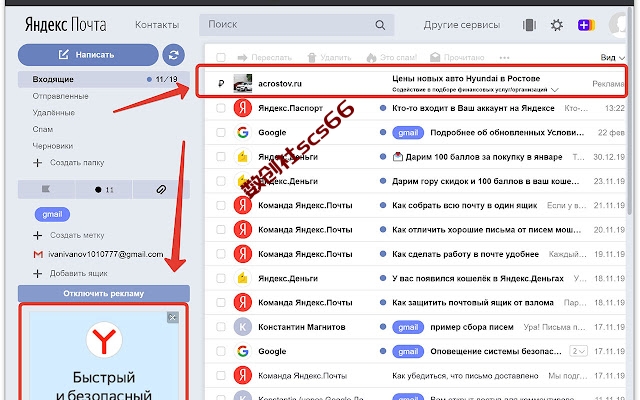Screen dimensions: 640x400
Task: Check the У вас появился кошелёк checkbox
Action: pos(221,278)
